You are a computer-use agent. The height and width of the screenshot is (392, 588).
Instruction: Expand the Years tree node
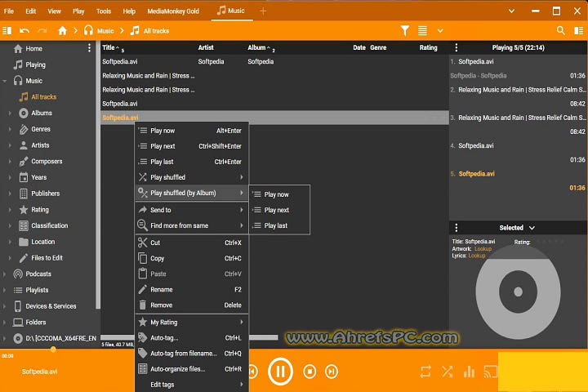pyautogui.click(x=10, y=177)
